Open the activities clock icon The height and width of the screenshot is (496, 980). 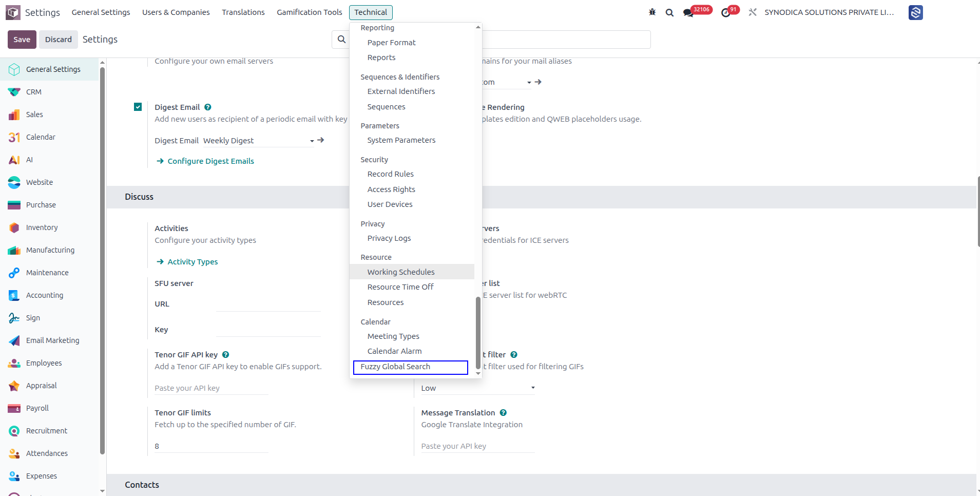point(725,13)
